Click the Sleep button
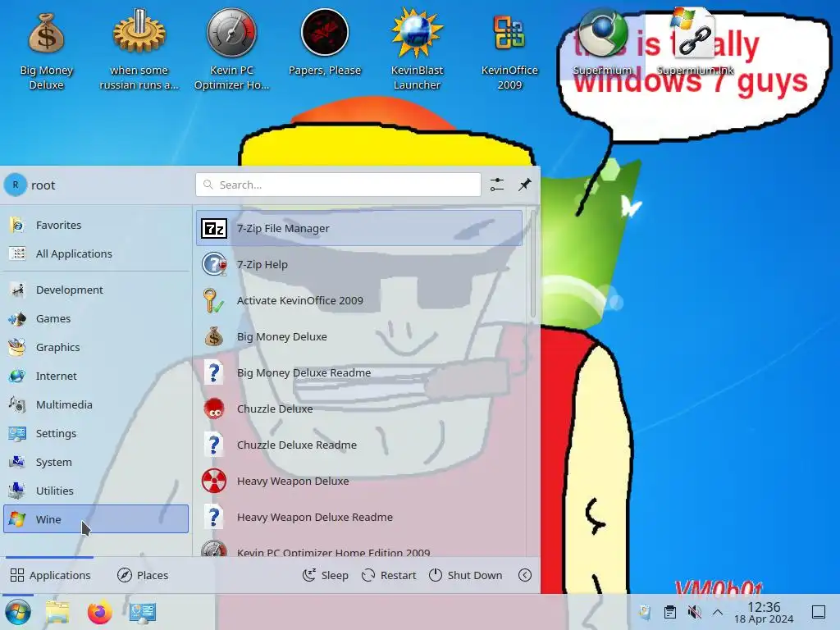840x630 pixels. [x=325, y=575]
